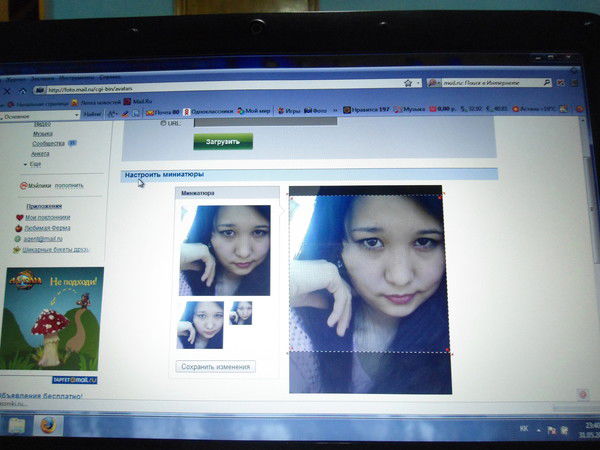Select the large miniature preview thumbnail

[x=224, y=250]
